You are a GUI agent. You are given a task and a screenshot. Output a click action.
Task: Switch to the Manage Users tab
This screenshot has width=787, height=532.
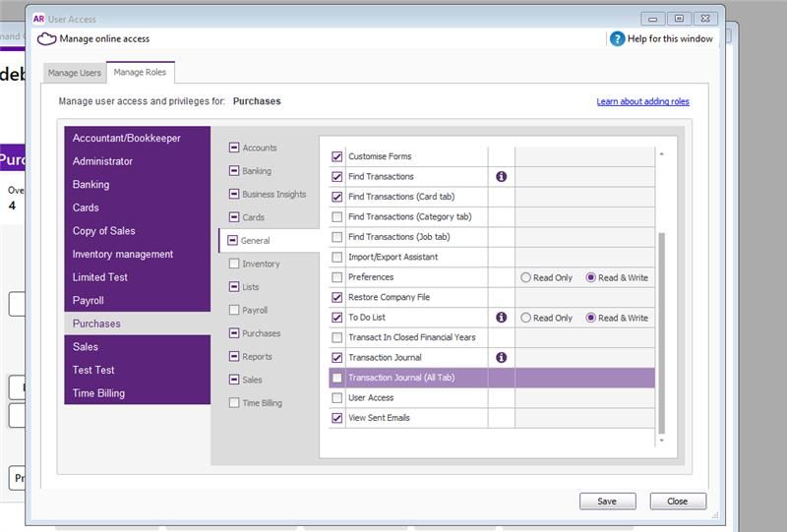[75, 73]
